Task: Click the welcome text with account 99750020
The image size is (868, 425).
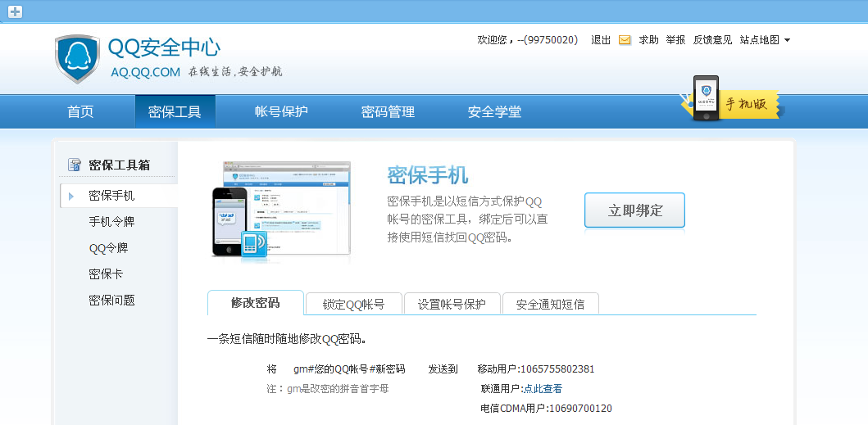Action: [528, 40]
